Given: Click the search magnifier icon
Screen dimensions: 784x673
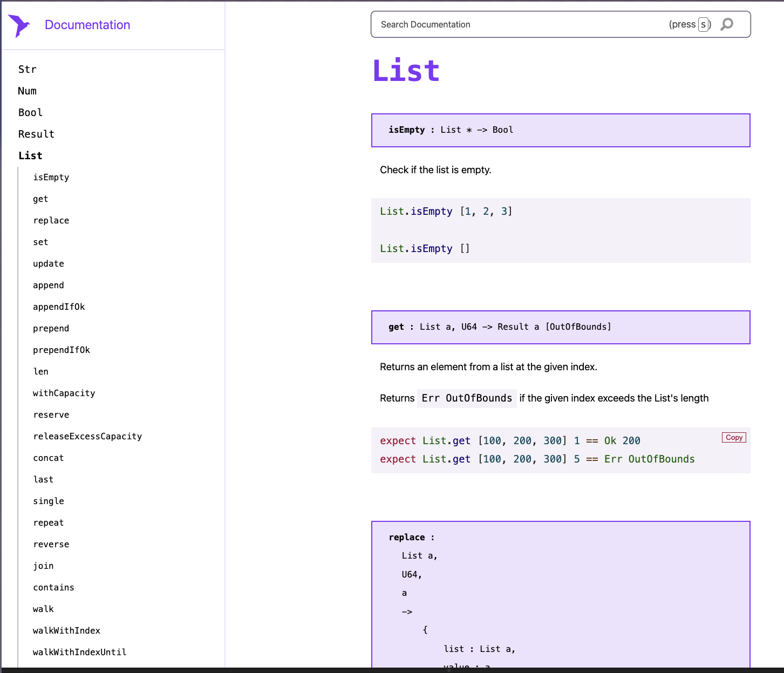Looking at the screenshot, I should tap(727, 24).
